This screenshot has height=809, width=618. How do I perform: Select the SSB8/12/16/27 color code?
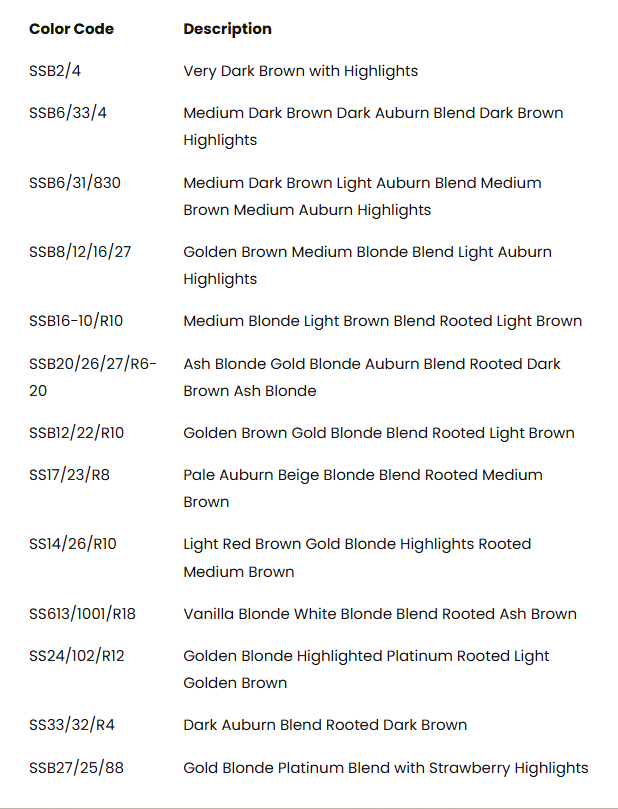click(x=80, y=252)
